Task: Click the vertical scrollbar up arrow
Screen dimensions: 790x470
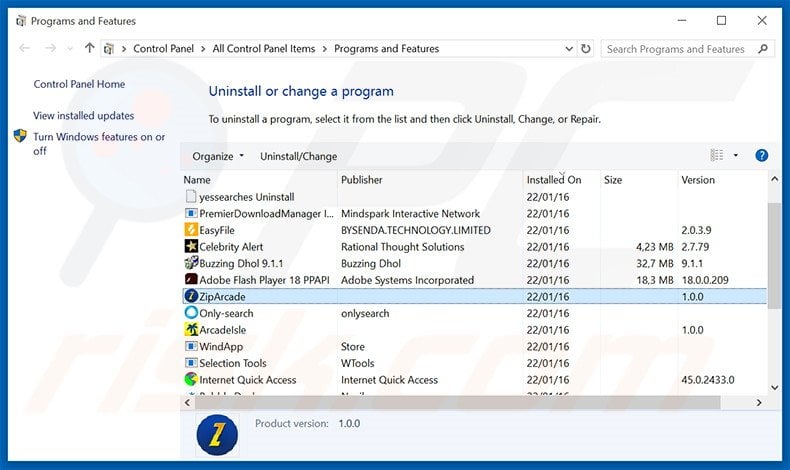Action: click(x=774, y=179)
